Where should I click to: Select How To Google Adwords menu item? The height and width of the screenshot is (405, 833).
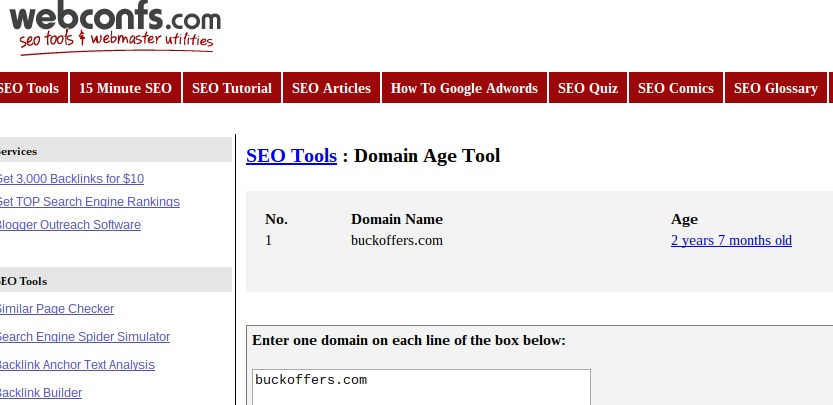(464, 88)
